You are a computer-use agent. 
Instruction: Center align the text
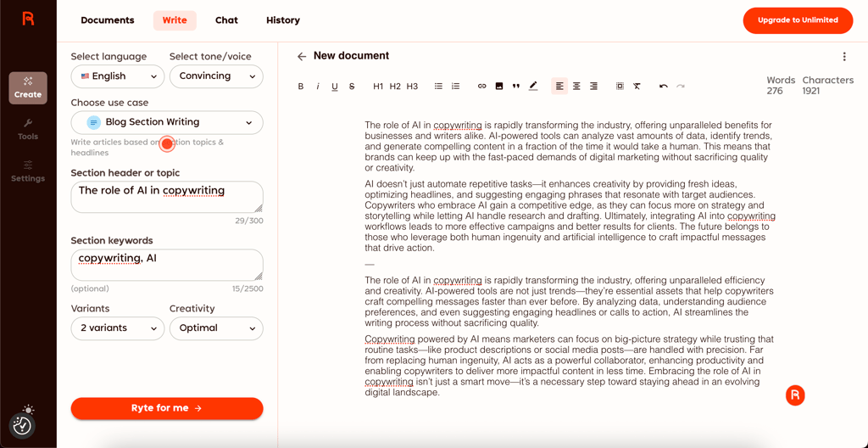coord(576,86)
